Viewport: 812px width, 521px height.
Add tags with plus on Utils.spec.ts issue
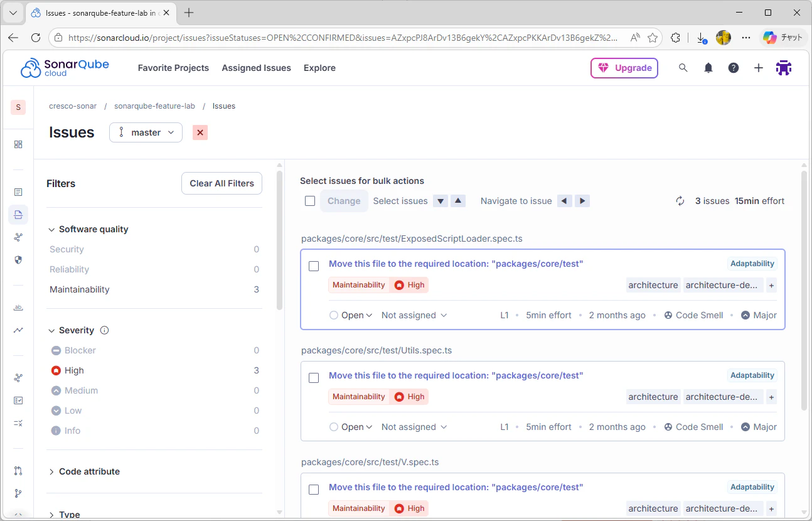tap(772, 397)
